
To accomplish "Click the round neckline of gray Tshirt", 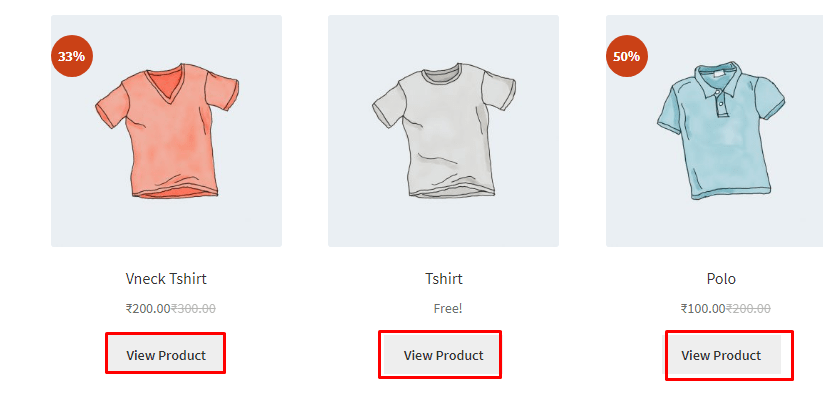I will click(x=443, y=75).
